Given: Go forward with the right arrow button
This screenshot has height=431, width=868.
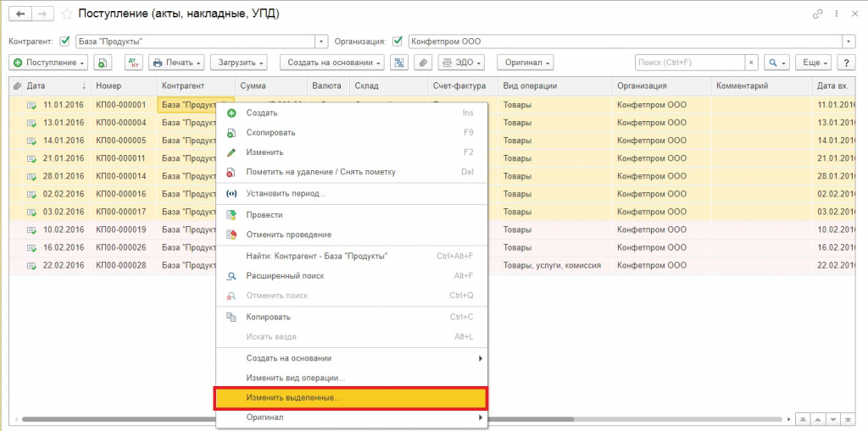Looking at the screenshot, I should 42,14.
